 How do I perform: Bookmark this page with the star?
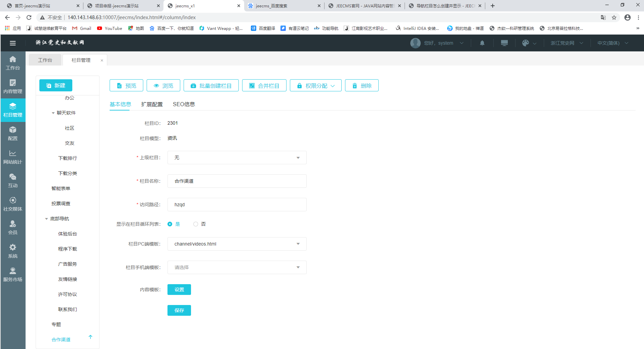(x=614, y=17)
